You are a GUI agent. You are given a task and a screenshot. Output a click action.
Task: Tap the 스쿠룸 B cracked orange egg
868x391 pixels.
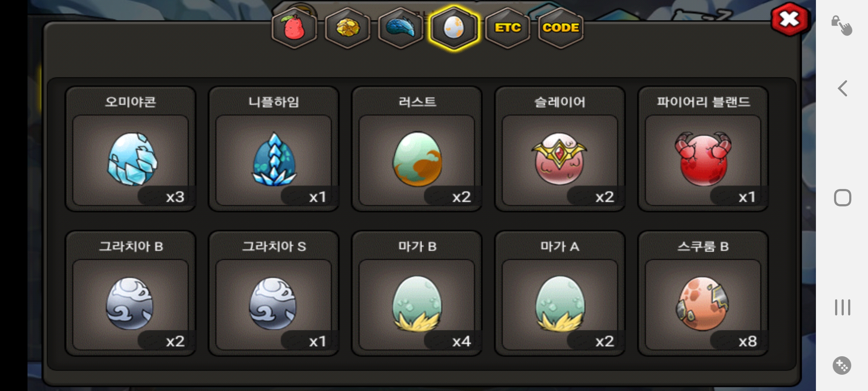(703, 293)
